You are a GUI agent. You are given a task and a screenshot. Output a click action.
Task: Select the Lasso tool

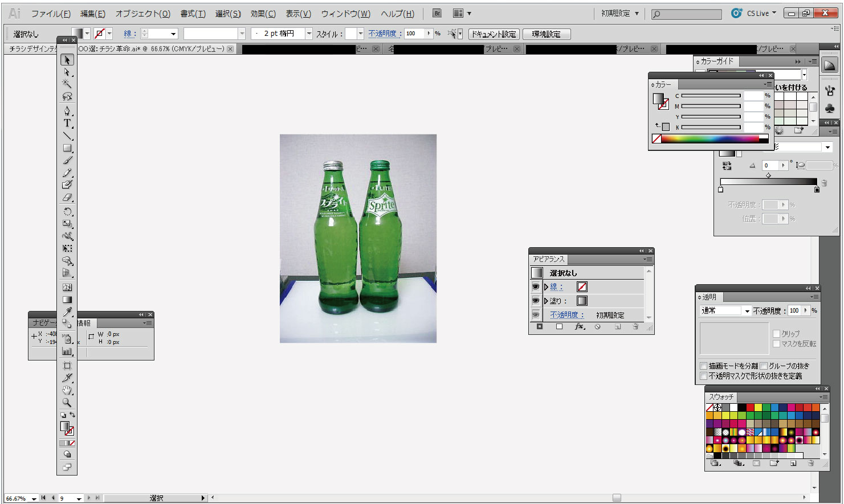pyautogui.click(x=67, y=96)
